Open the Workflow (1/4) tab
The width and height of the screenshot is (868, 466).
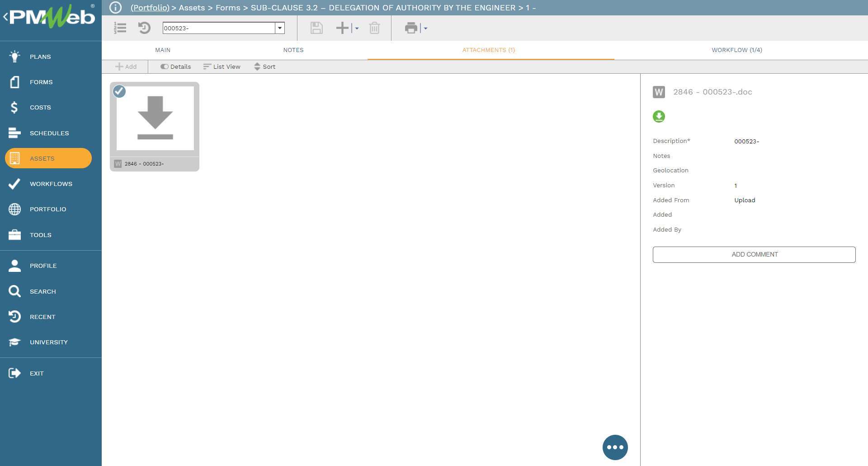pos(737,50)
